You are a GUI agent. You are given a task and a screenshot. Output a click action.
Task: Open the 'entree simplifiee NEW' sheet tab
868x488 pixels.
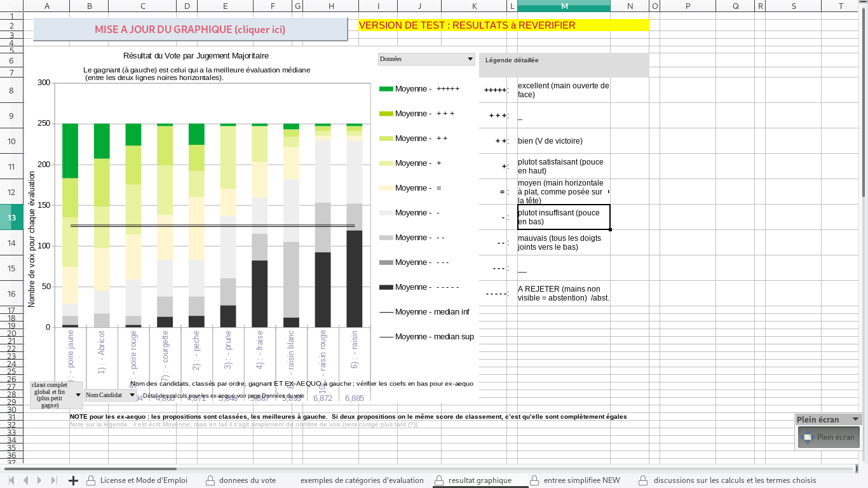(x=581, y=480)
